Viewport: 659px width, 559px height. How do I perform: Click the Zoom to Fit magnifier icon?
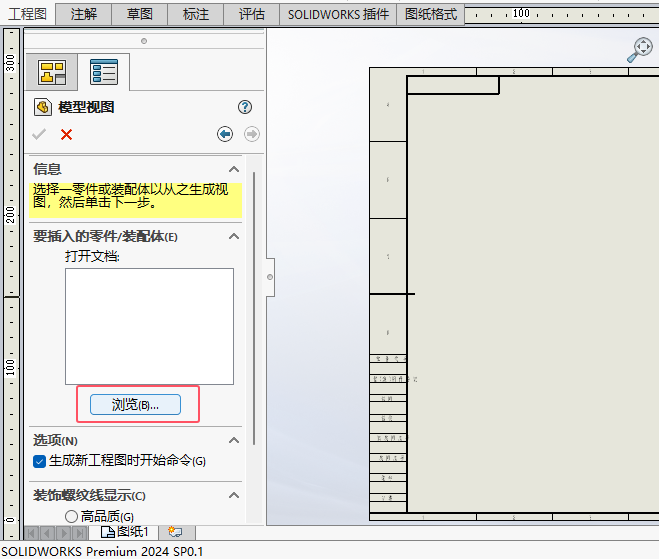pyautogui.click(x=640, y=50)
